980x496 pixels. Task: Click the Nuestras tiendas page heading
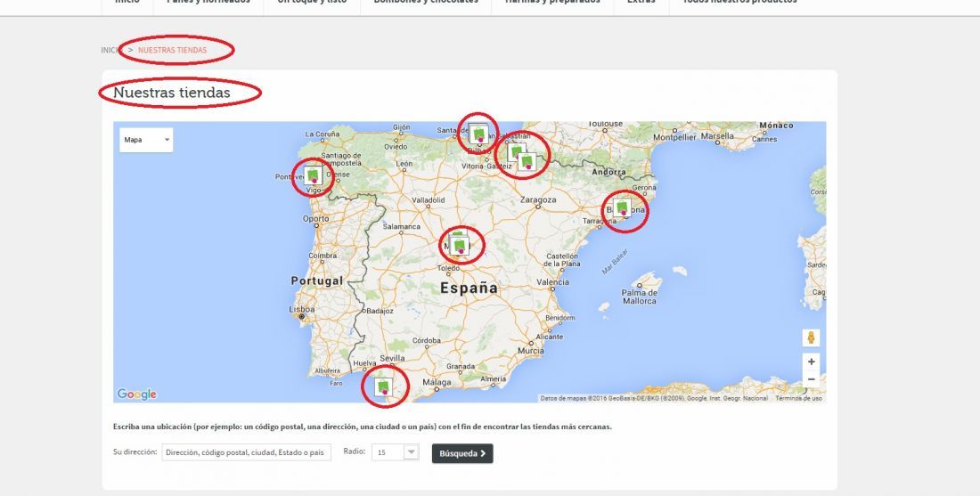[172, 93]
